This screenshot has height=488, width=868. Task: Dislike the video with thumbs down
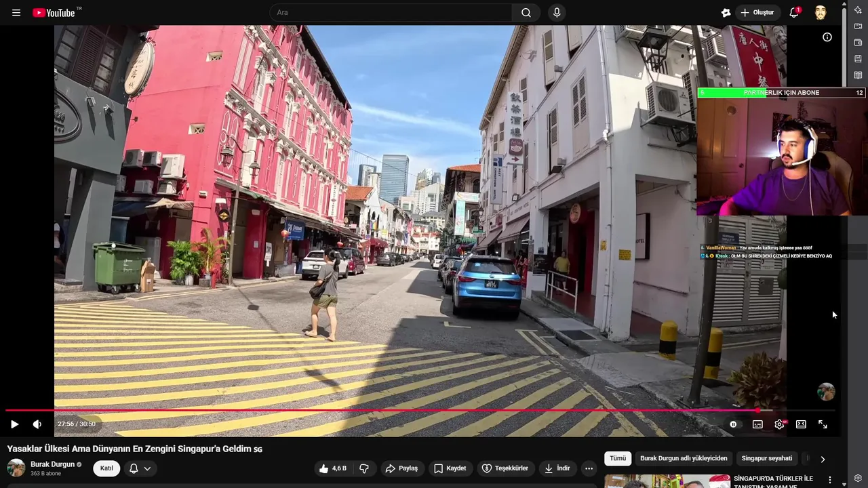point(365,468)
